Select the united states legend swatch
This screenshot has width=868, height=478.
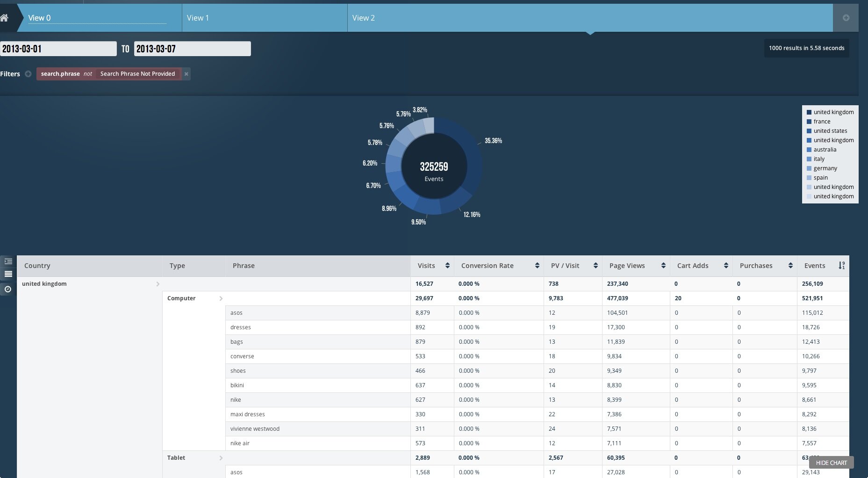[x=809, y=131]
